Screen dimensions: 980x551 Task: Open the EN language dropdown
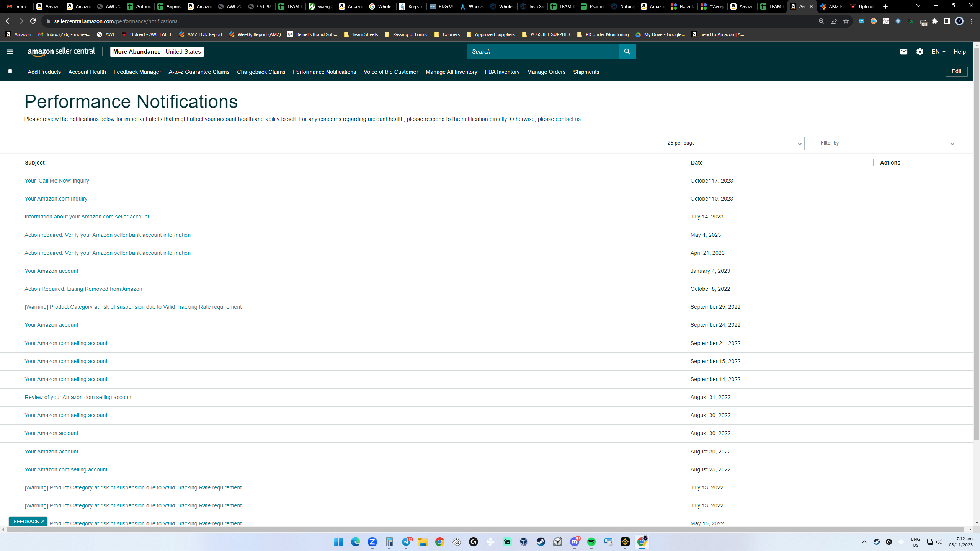pos(938,52)
